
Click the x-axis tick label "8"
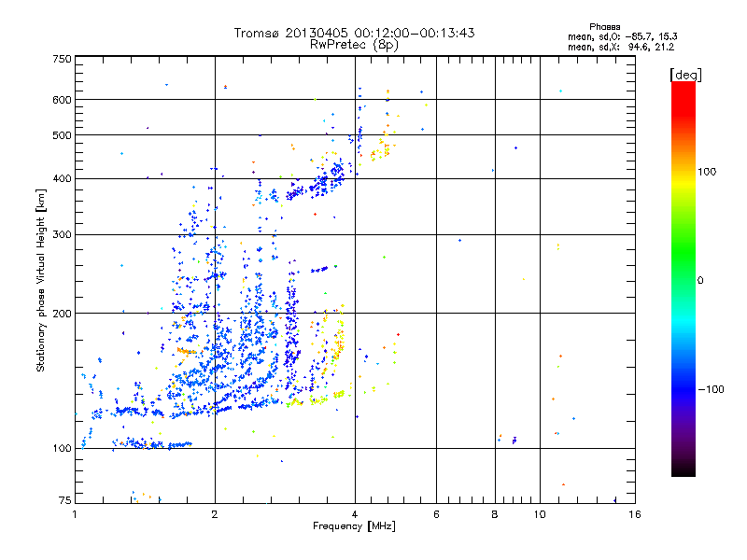[x=495, y=514]
